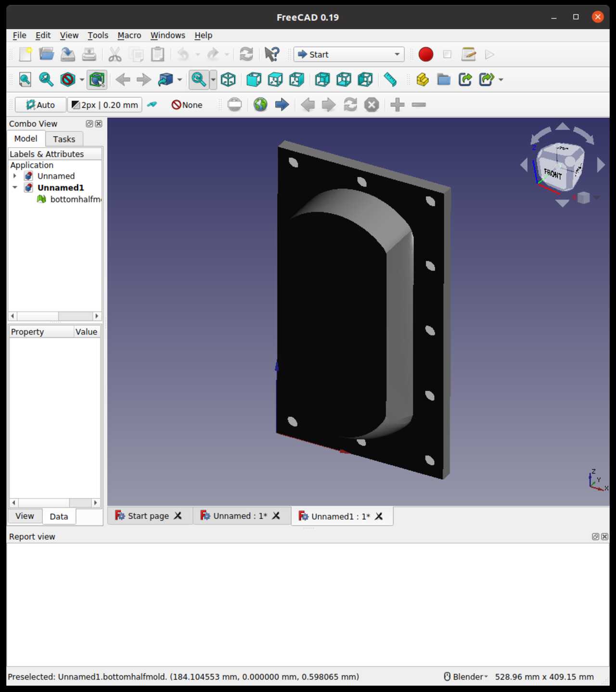Open the Blender navigation style selector

466,677
